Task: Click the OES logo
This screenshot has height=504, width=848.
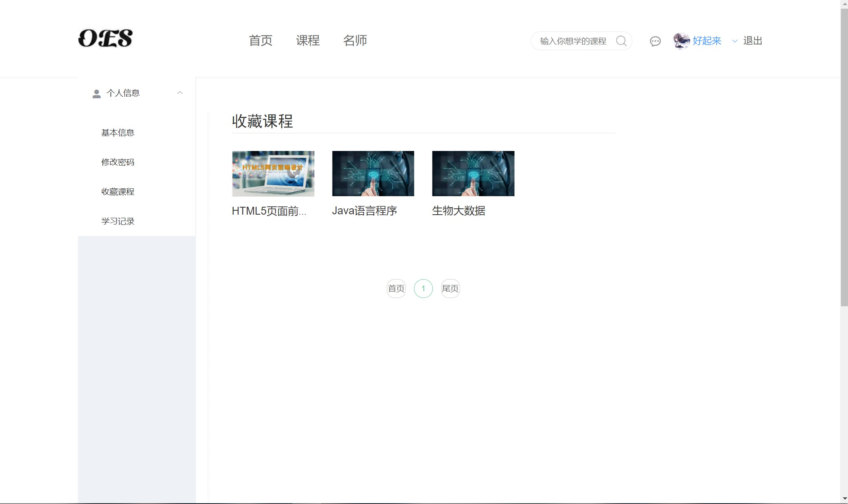Action: pos(105,38)
